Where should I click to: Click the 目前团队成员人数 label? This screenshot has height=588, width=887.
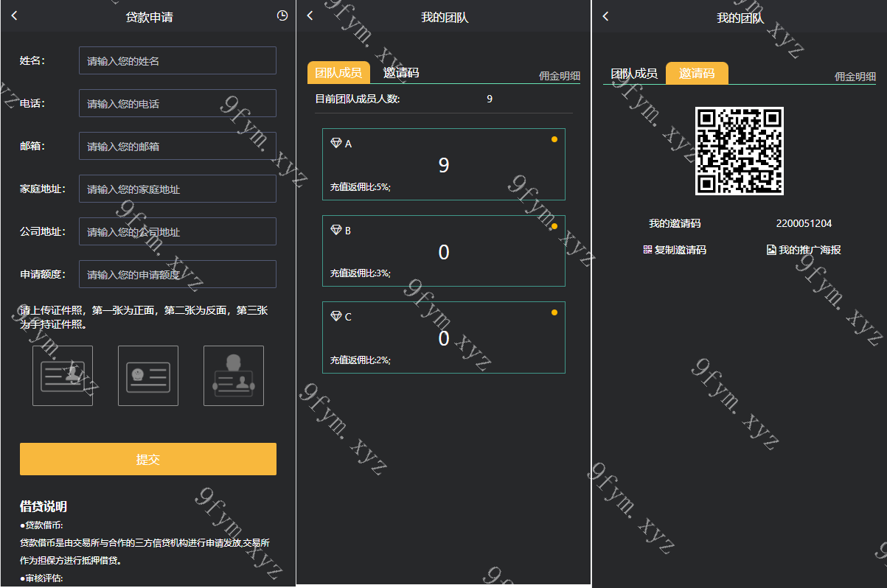(358, 99)
